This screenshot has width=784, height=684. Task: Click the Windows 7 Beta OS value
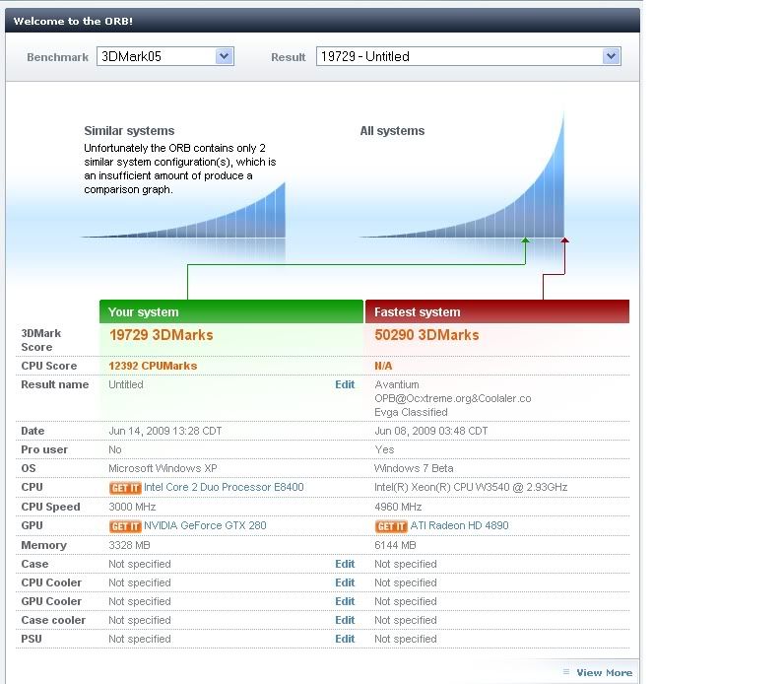[414, 468]
